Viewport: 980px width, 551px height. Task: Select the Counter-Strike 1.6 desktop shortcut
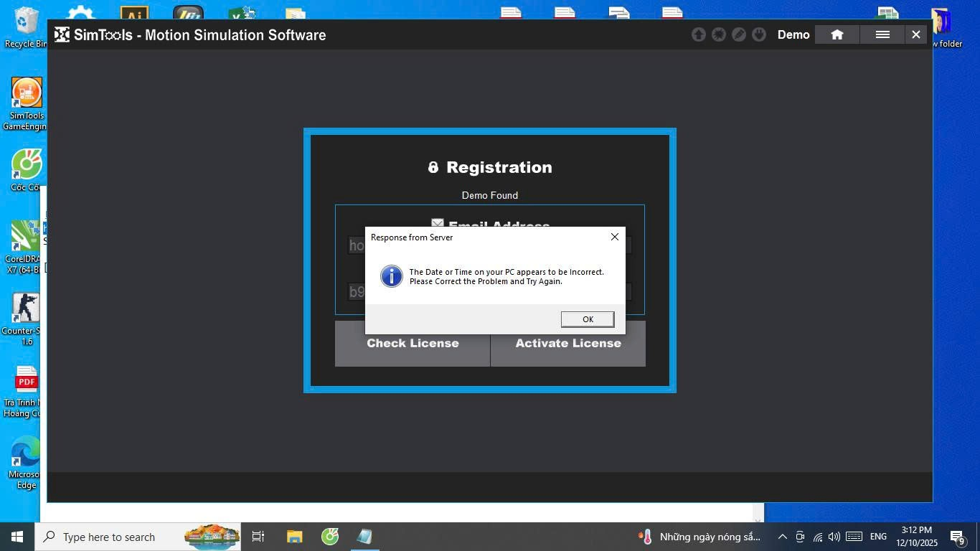coord(27,319)
